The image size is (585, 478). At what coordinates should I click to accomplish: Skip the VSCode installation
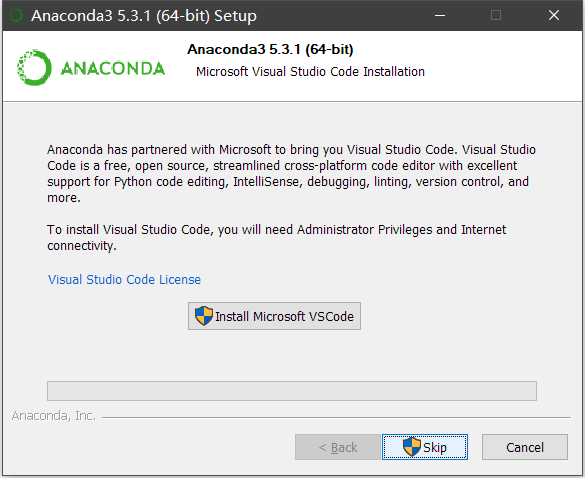425,447
